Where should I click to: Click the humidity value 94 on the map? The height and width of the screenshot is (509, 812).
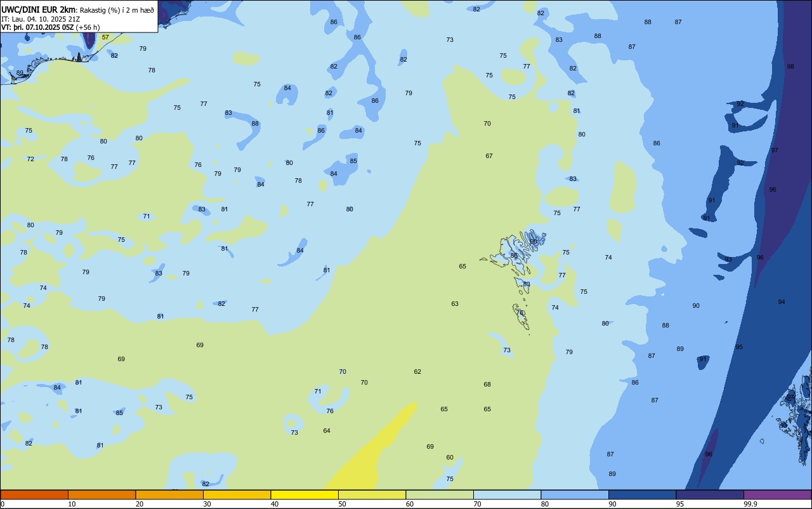(x=782, y=302)
